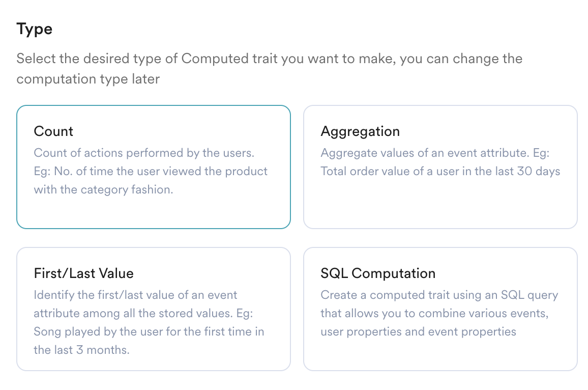The image size is (588, 390).
Task: Click the "Aggregation" card title
Action: tap(360, 131)
